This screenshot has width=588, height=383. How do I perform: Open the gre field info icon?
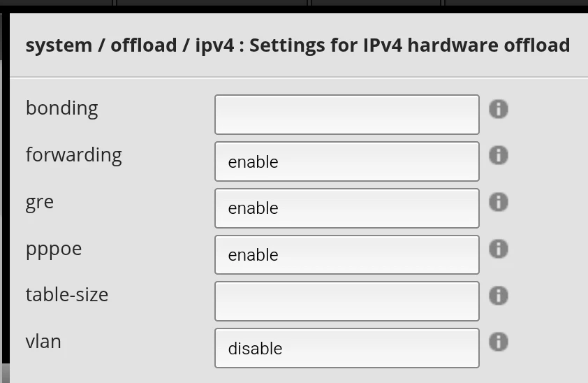point(498,202)
